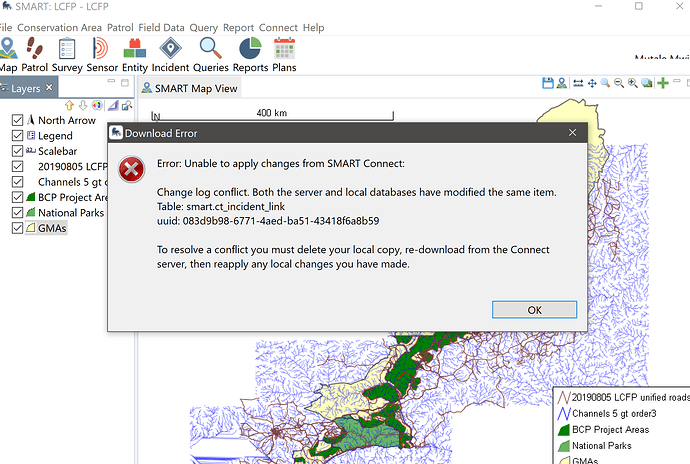
Task: Close the Layers tab
Action: [x=49, y=87]
